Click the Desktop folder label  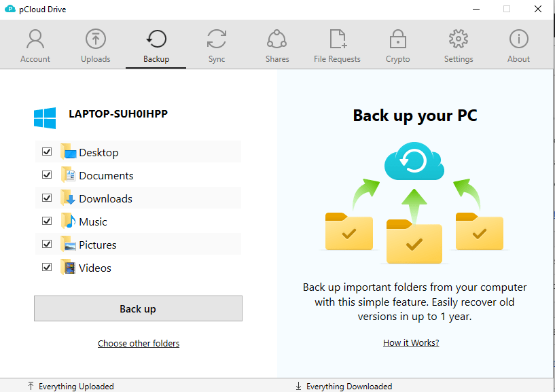tap(99, 153)
